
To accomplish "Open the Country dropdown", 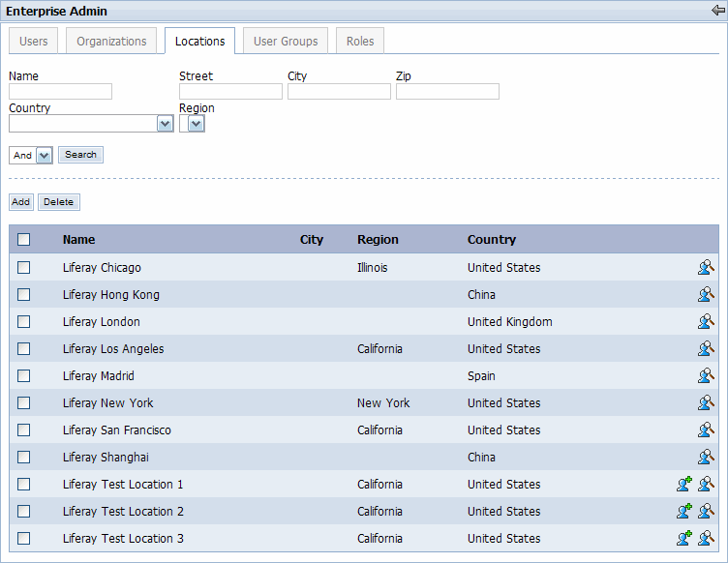I will pos(165,124).
